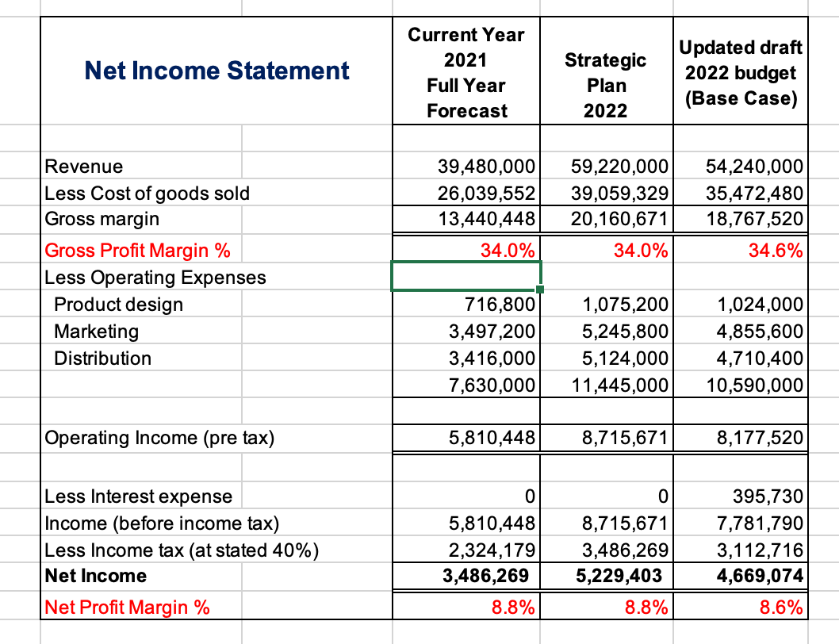Select gross margin value 18,767,520

754,218
